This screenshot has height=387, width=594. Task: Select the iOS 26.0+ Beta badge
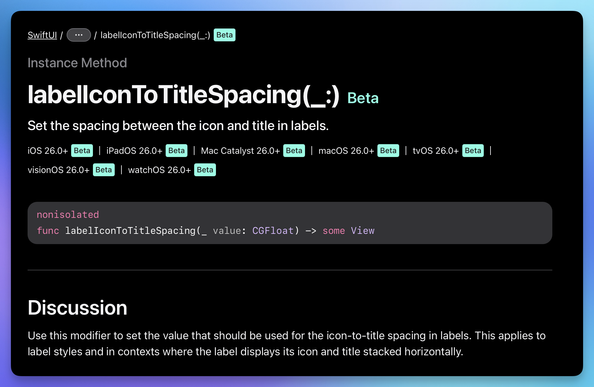click(82, 151)
